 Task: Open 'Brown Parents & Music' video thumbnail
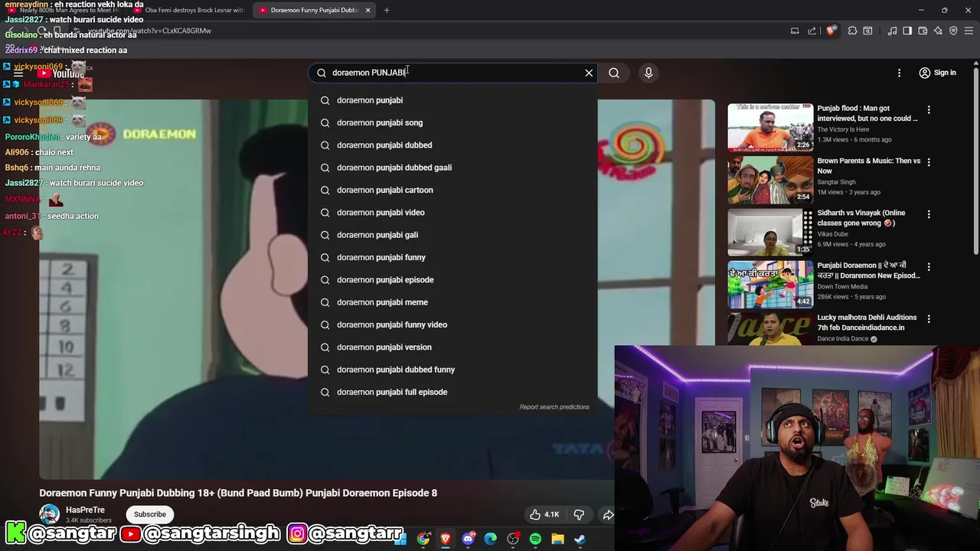[x=770, y=179]
